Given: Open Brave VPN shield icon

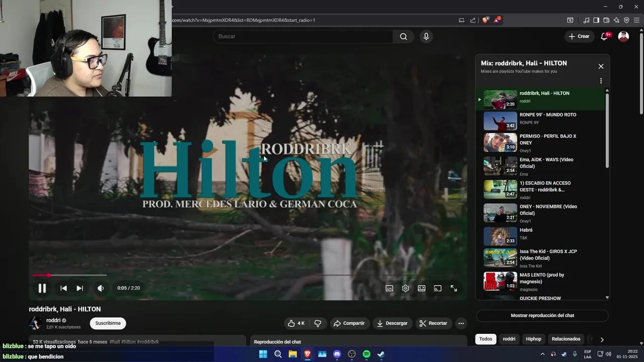Looking at the screenshot, I should pyautogui.click(x=626, y=20).
